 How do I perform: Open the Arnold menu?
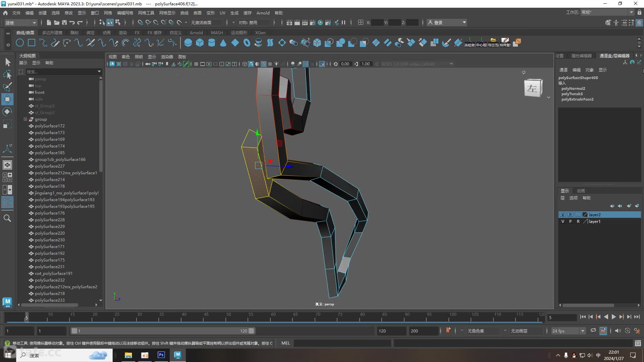(263, 13)
